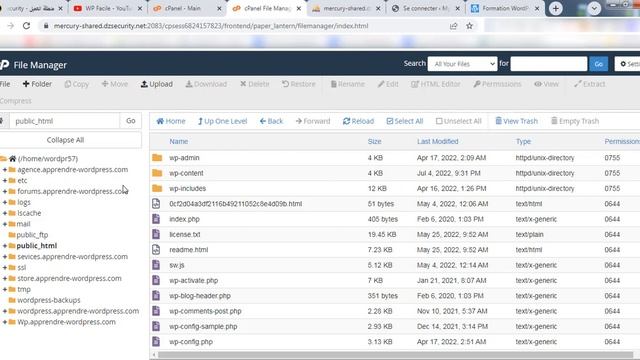The height and width of the screenshot is (360, 640).
Task: Open the All Your Files search dropdown
Action: 462,64
